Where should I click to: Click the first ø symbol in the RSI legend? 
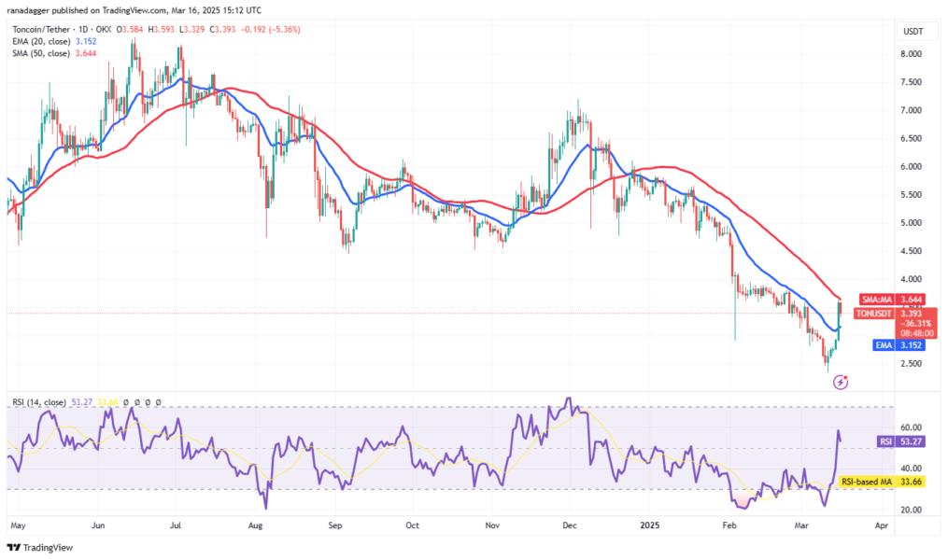coord(126,402)
